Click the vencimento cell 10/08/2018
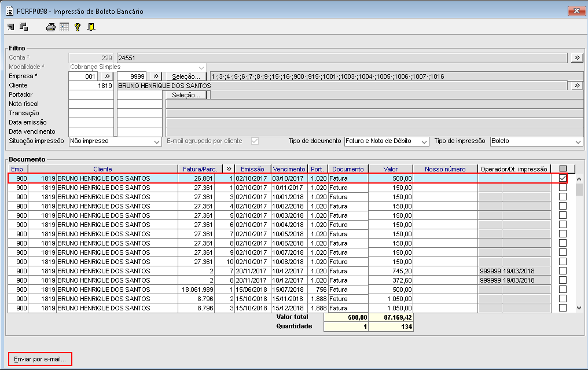Screen dimensions: 588x370 pos(289,262)
